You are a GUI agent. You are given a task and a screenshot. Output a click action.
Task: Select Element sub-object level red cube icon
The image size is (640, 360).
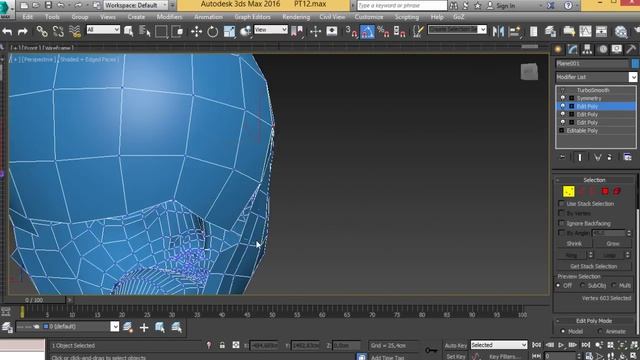click(x=617, y=191)
